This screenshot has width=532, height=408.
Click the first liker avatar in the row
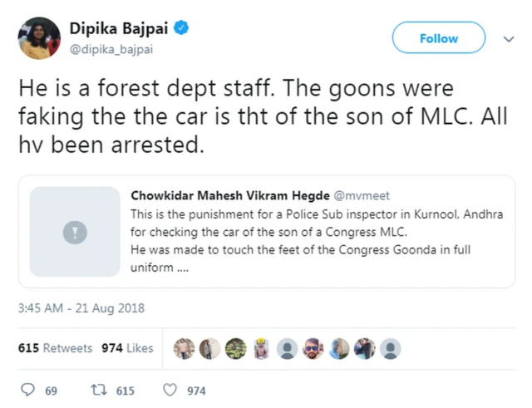click(x=185, y=348)
